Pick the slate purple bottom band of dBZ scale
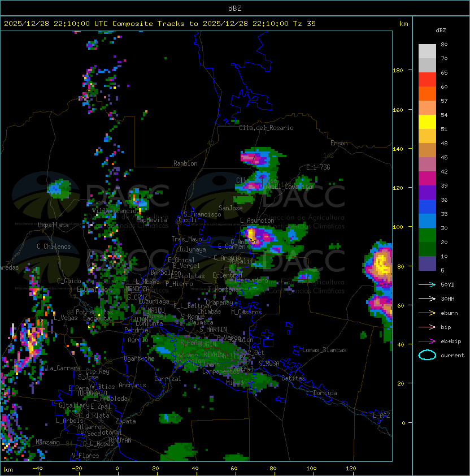470x476 pixels. [x=427, y=263]
